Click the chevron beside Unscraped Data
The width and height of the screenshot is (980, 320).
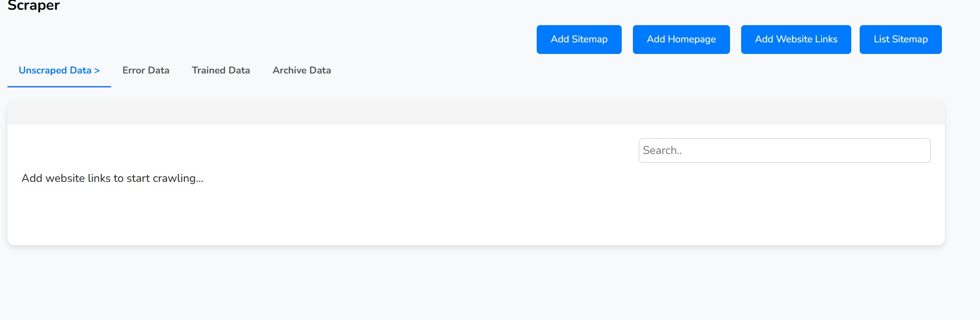click(x=97, y=71)
